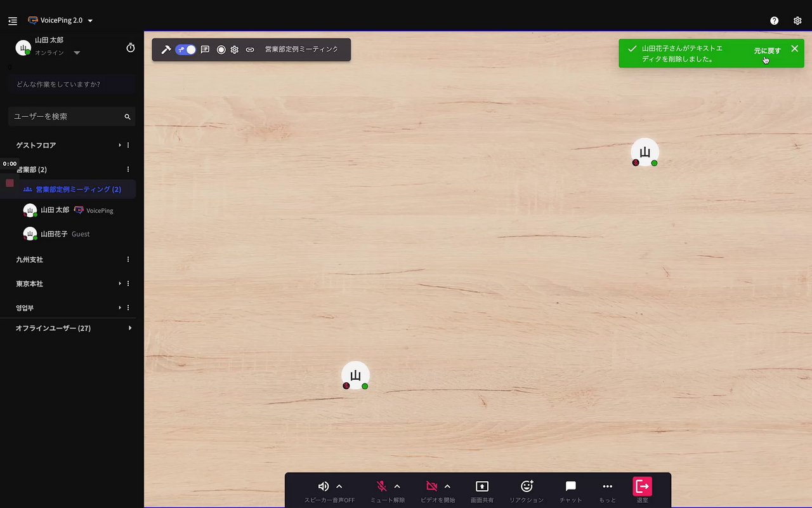The height and width of the screenshot is (508, 812).
Task: Open the help question mark icon
Action: click(775, 20)
